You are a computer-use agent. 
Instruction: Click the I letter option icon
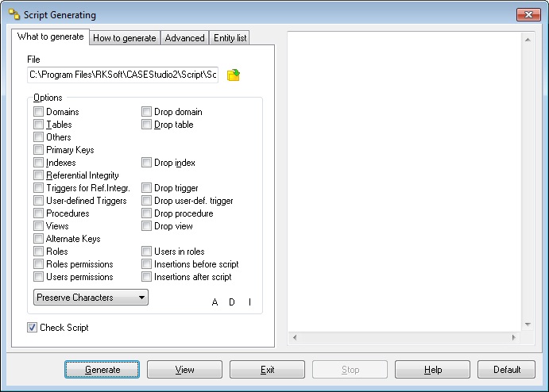pyautogui.click(x=249, y=302)
